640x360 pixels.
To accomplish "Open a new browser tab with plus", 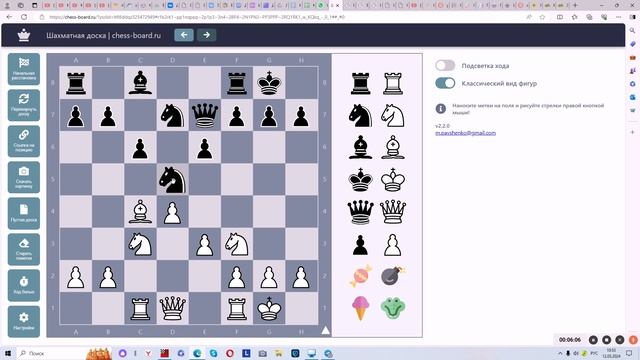I will click(575, 5).
